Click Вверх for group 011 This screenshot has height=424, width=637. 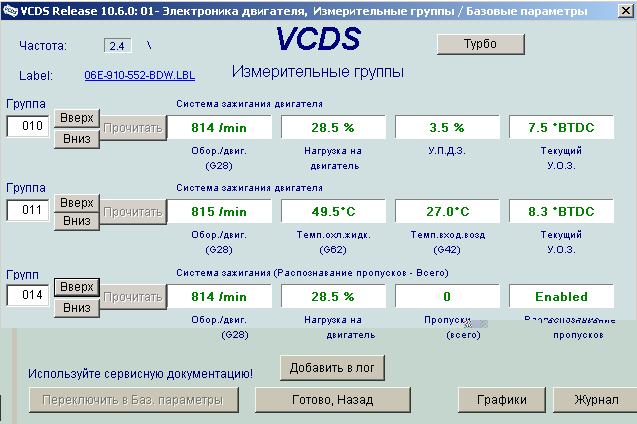[77, 202]
